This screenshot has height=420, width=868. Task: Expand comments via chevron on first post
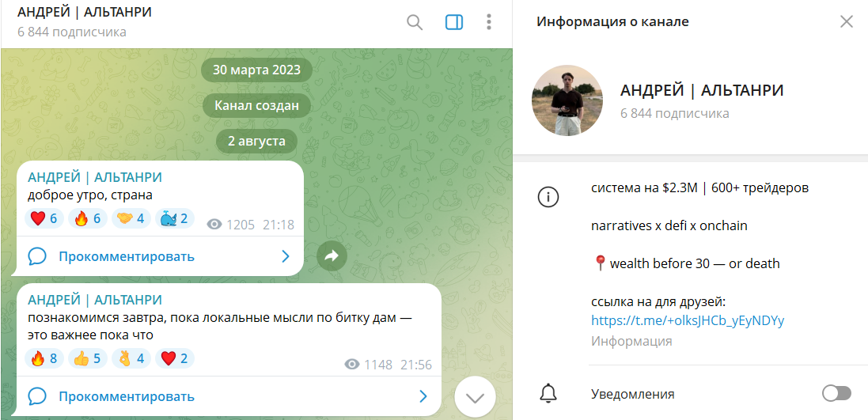286,256
